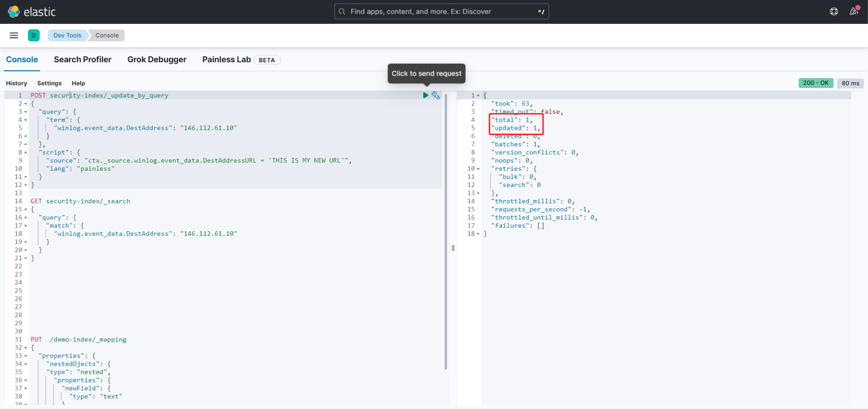Open the Settings menu
The image size is (868, 409).
pos(49,83)
